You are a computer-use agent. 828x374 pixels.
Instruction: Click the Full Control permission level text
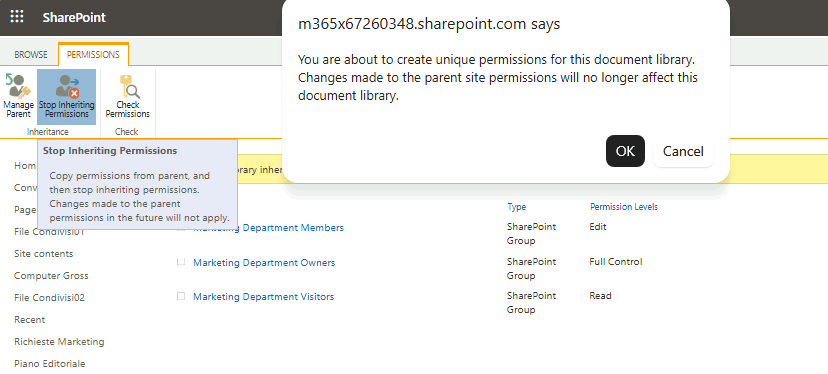tap(616, 261)
